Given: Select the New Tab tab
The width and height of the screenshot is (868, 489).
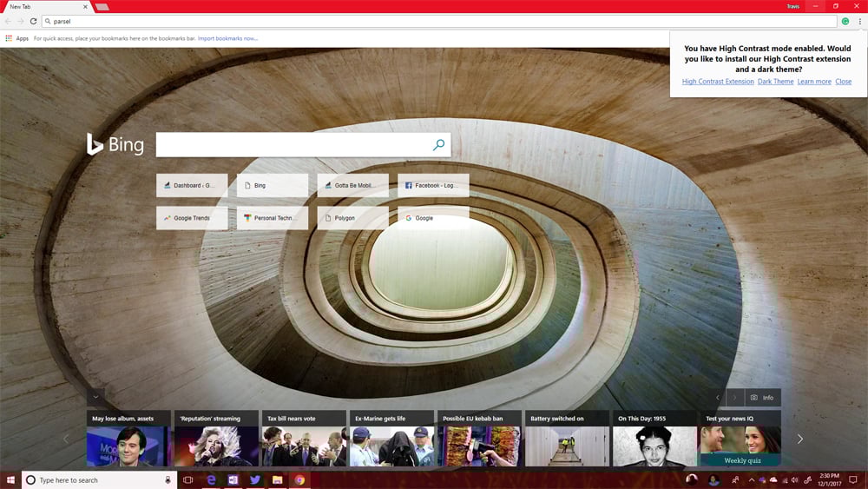Looking at the screenshot, I should [43, 6].
